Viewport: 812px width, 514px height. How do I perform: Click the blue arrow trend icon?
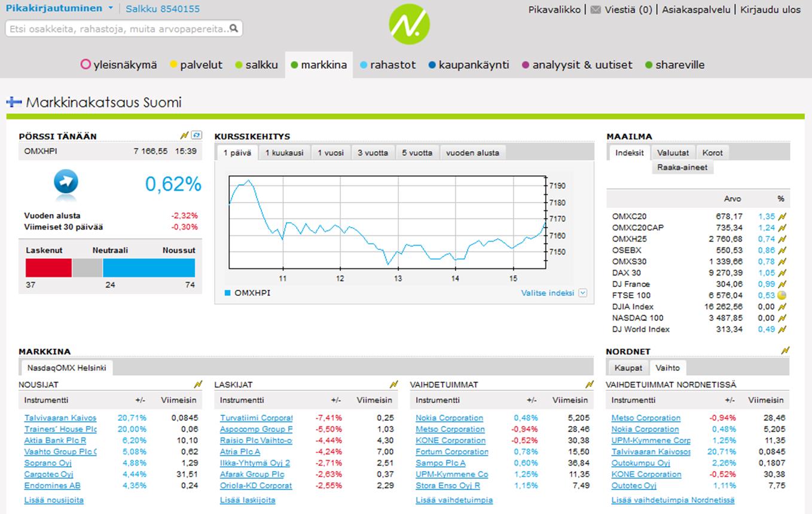pos(66,182)
